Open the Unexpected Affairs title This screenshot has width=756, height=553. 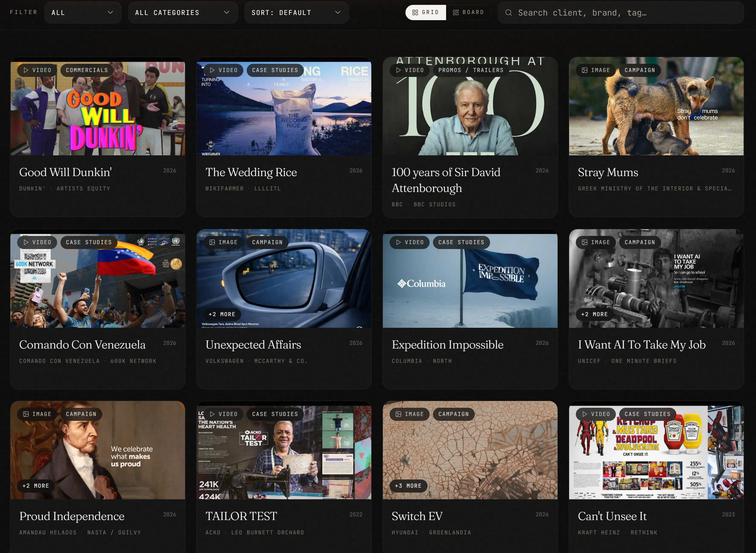coord(253,345)
